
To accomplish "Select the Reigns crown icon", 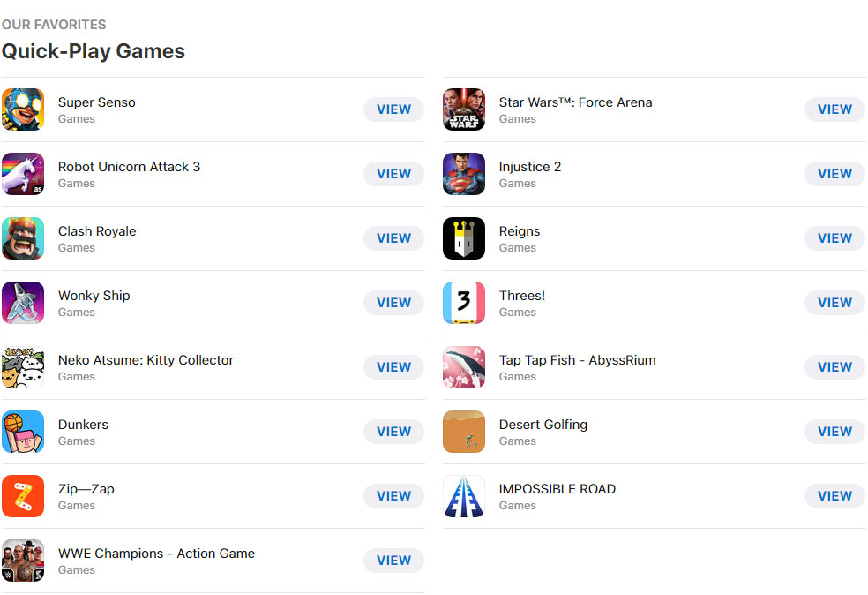I will tap(464, 238).
